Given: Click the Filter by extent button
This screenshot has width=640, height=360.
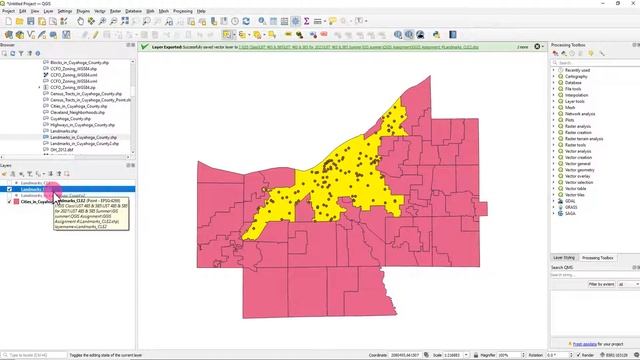Looking at the screenshot, I should click(601, 284).
